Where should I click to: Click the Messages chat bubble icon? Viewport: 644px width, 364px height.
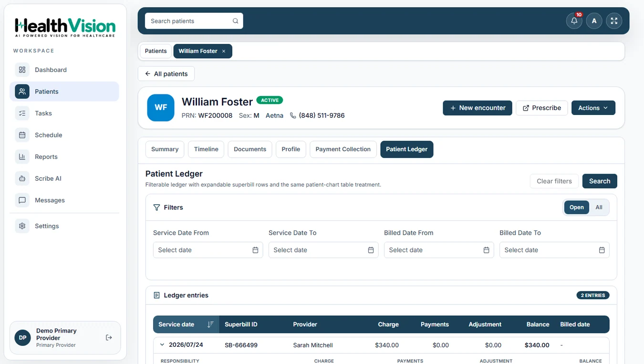pyautogui.click(x=22, y=200)
